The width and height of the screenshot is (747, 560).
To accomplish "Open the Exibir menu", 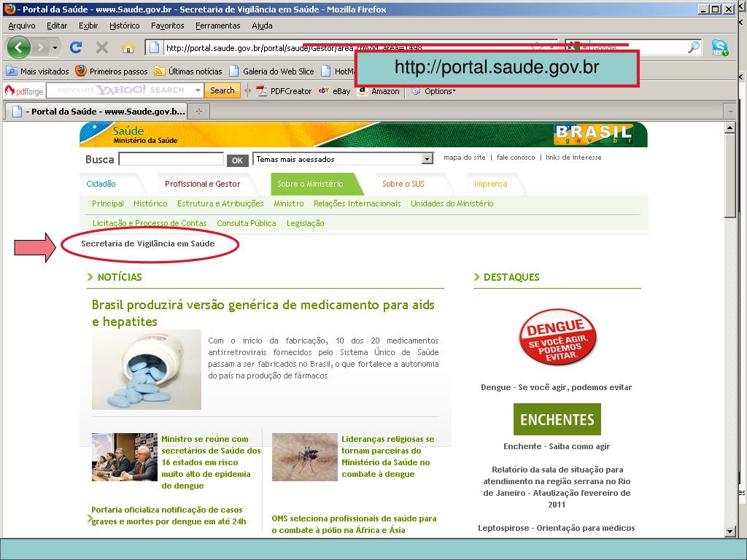I will tap(88, 26).
